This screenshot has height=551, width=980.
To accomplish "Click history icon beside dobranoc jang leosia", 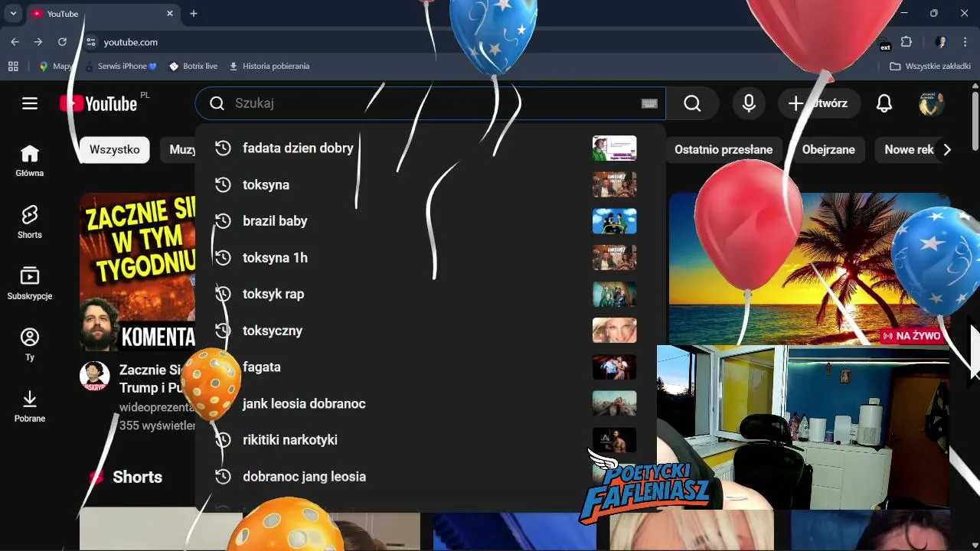I will coord(223,476).
